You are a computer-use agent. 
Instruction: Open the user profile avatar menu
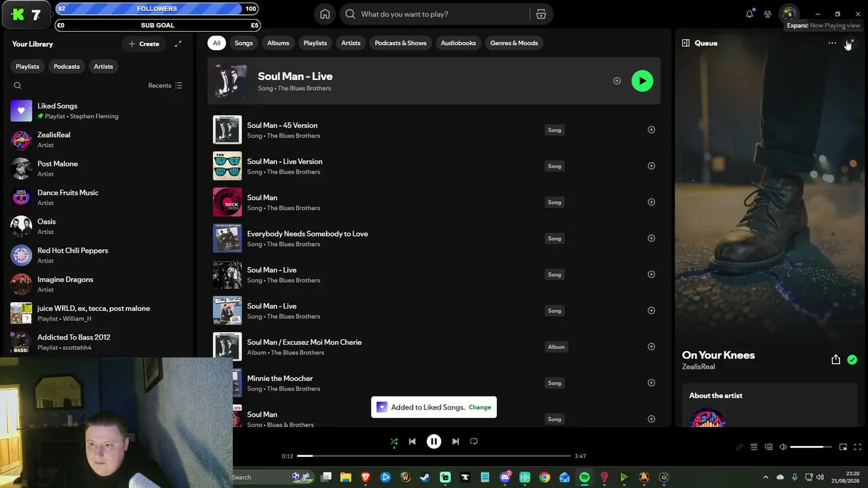pos(788,14)
